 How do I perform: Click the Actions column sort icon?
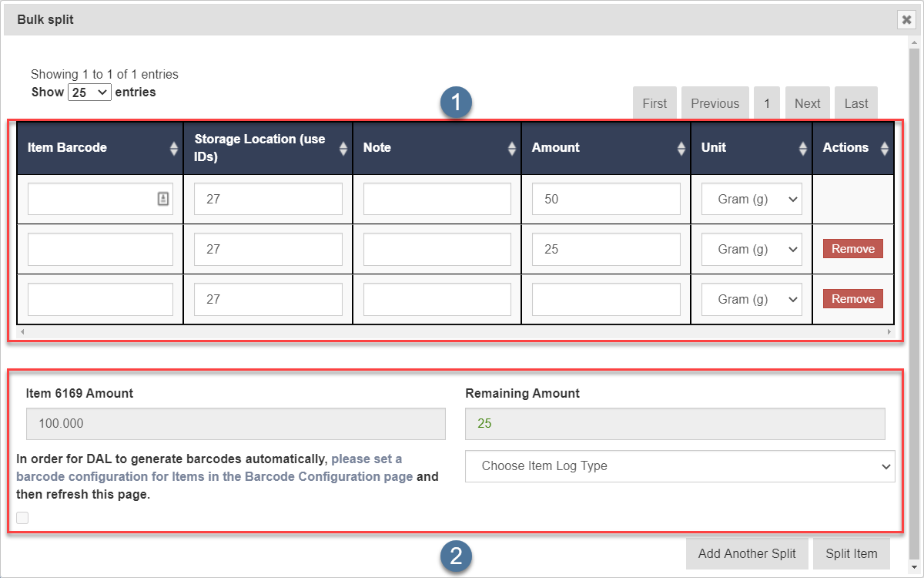click(885, 149)
